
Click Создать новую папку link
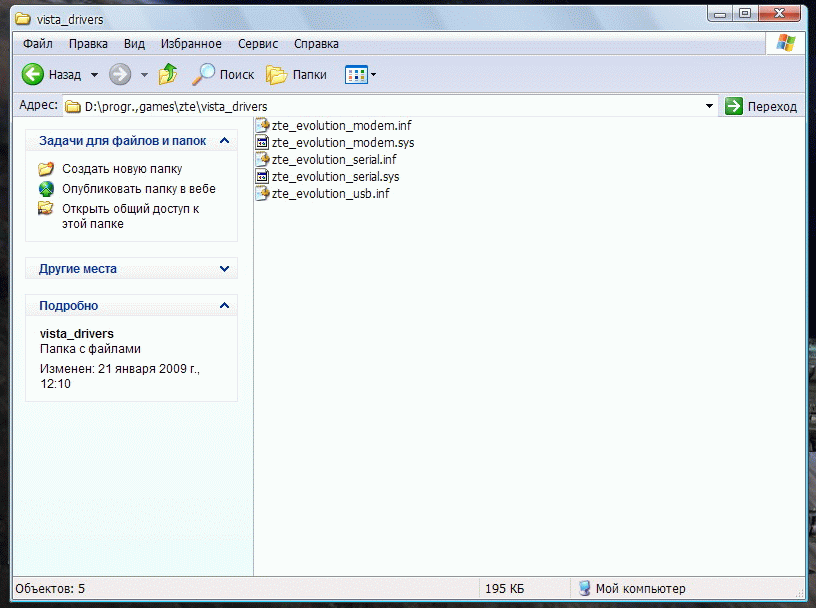pos(122,170)
